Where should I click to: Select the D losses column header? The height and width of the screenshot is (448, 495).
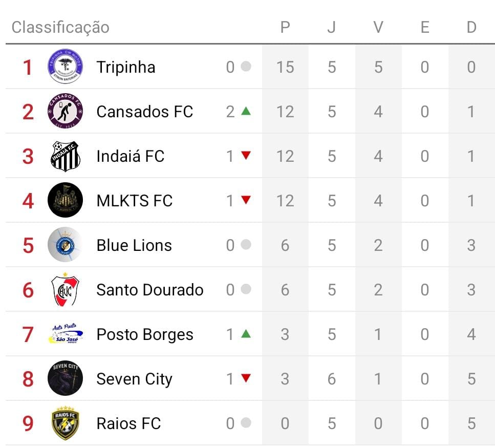coord(471,27)
